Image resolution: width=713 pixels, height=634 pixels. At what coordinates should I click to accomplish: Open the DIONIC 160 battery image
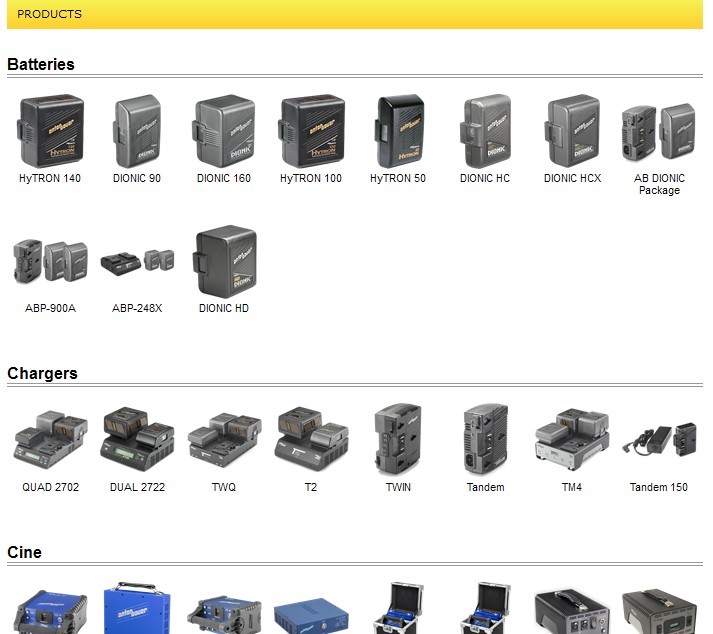point(224,131)
